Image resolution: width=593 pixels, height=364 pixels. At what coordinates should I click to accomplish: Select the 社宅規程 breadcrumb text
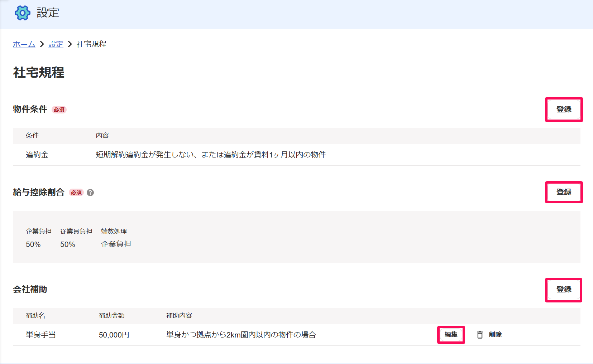pos(91,44)
